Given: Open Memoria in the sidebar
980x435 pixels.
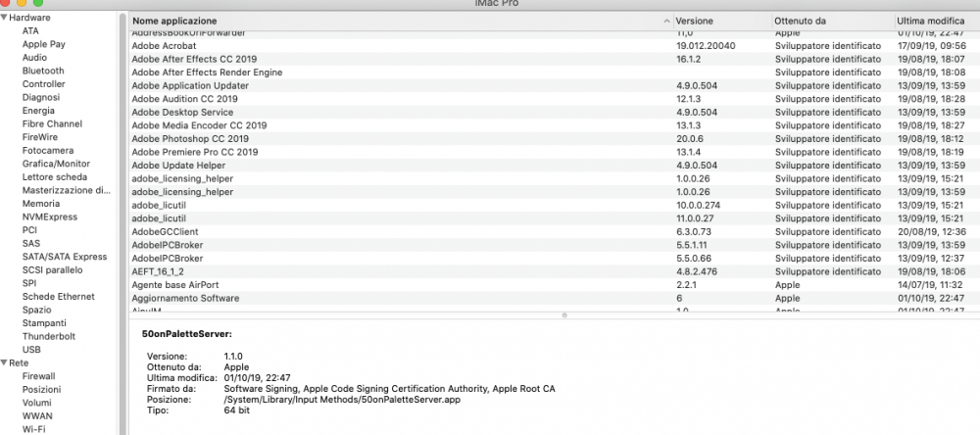Looking at the screenshot, I should [x=41, y=203].
